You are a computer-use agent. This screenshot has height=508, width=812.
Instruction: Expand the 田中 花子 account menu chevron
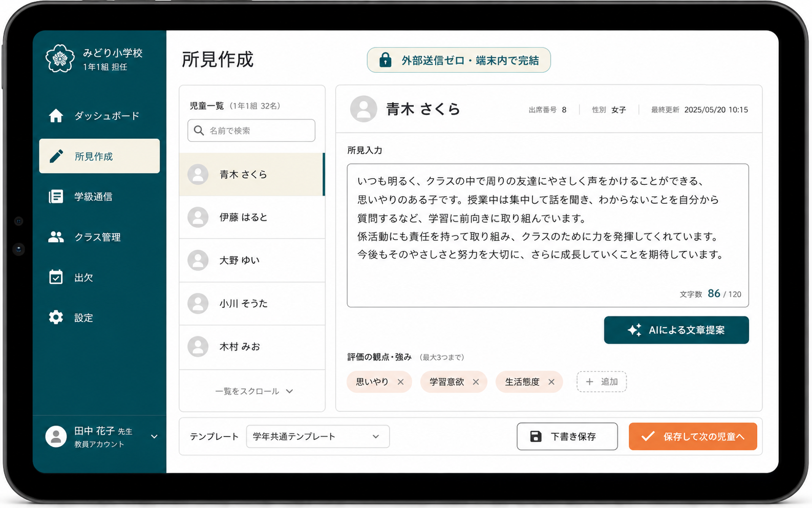154,437
